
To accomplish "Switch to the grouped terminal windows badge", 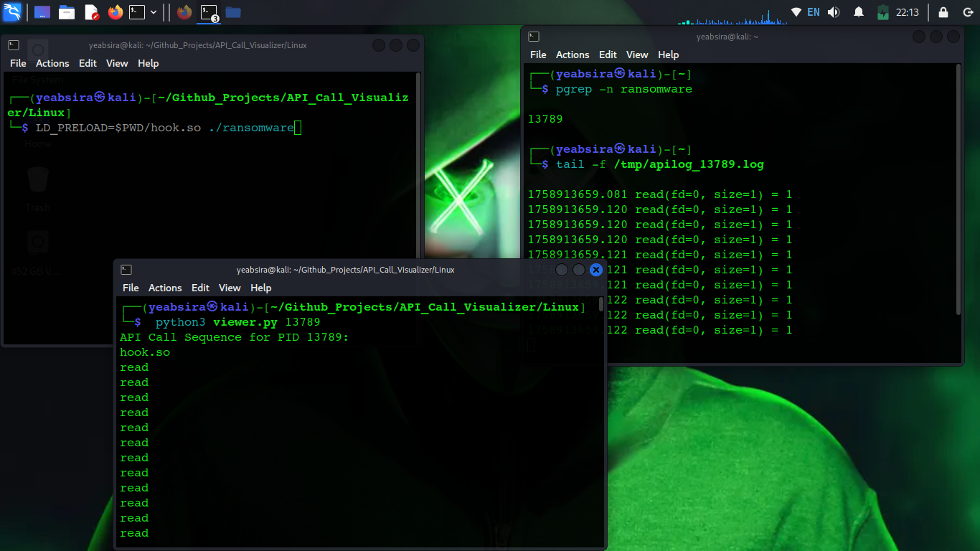I will tap(208, 12).
